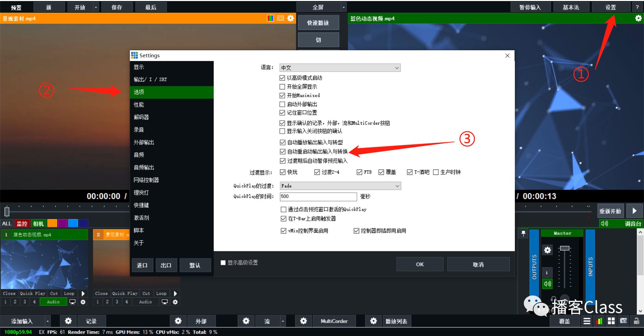Mute Master audio via its speaker icon
The height and width of the screenshot is (336, 644).
pyautogui.click(x=547, y=284)
